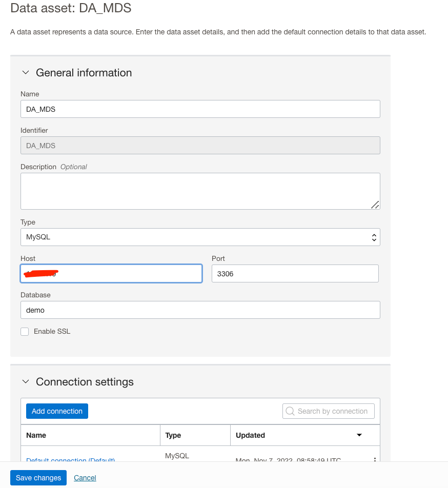The height and width of the screenshot is (488, 448).
Task: Focus the Name field containing DA_MDS
Action: tap(200, 109)
